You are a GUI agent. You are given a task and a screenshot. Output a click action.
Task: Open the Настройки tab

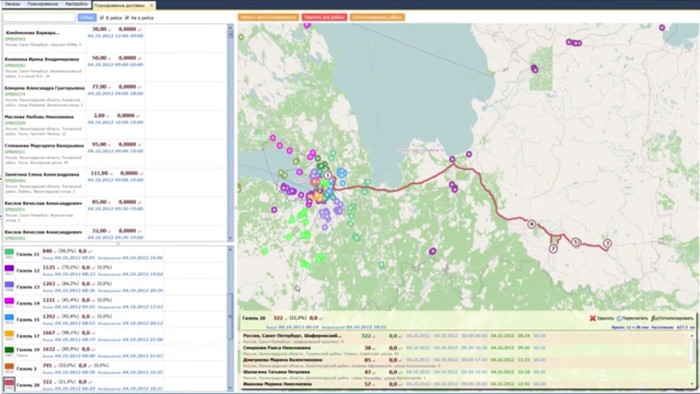point(76,4)
